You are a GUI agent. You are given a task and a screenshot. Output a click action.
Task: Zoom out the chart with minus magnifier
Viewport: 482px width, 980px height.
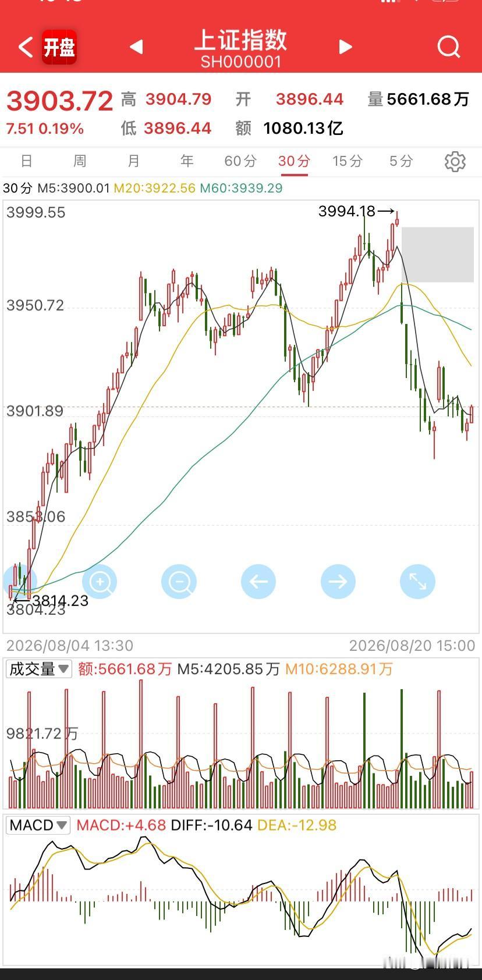(179, 582)
